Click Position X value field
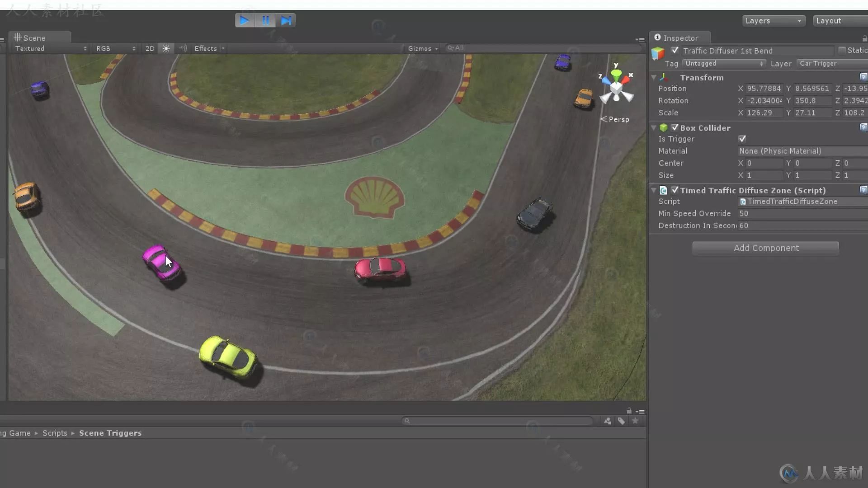The height and width of the screenshot is (488, 868). tap(764, 89)
